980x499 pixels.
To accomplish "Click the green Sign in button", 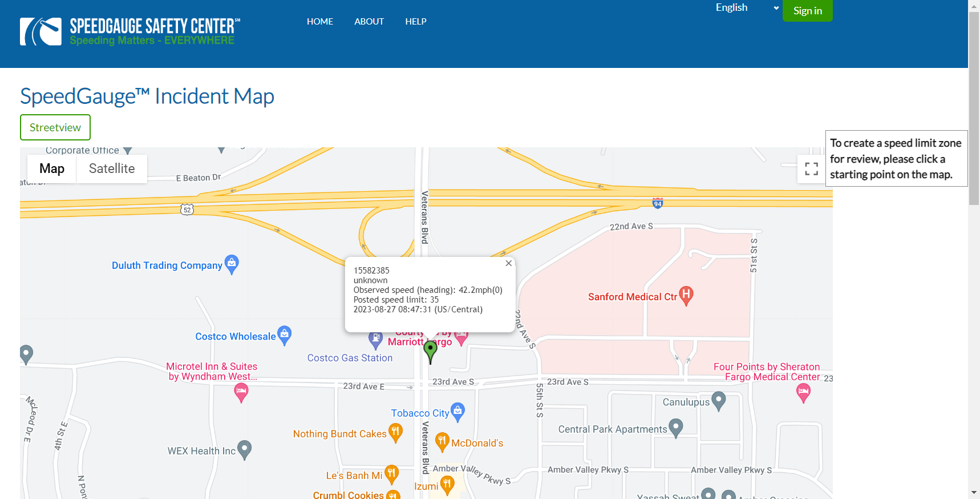I will pos(807,11).
